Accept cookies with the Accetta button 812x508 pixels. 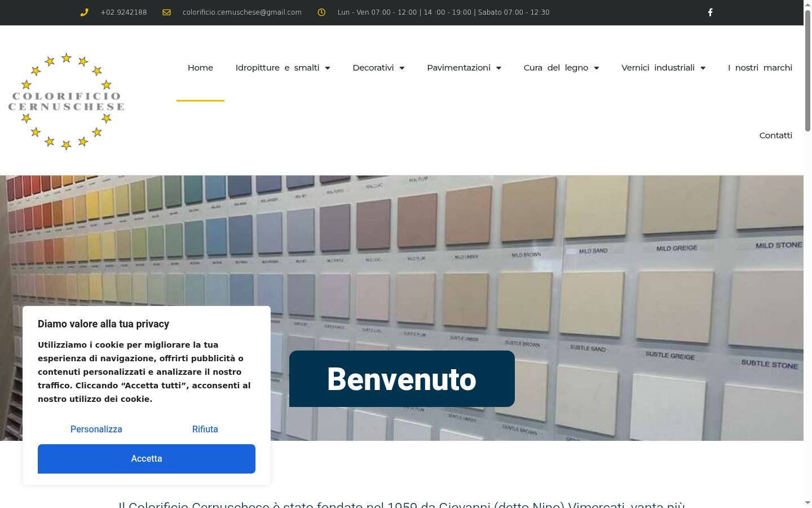pyautogui.click(x=147, y=459)
